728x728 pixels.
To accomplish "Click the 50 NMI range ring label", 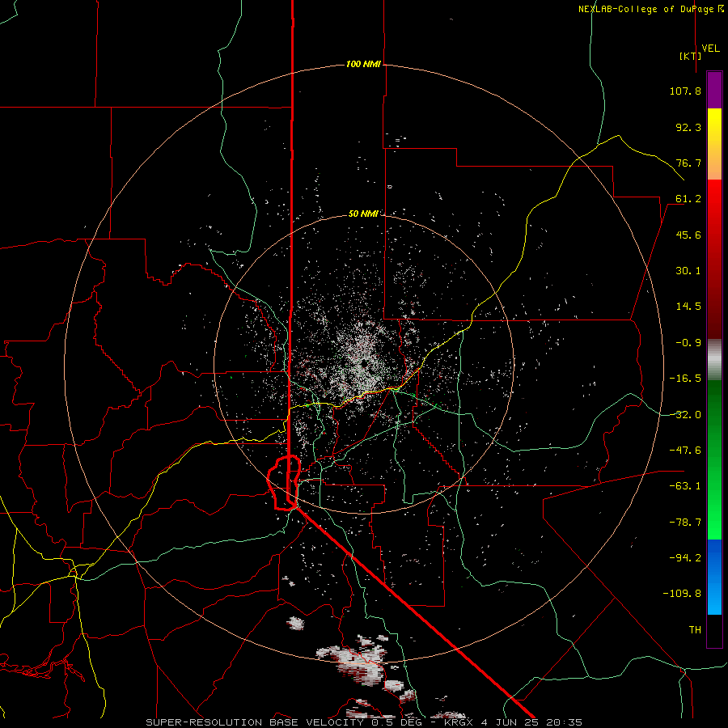I will [363, 214].
